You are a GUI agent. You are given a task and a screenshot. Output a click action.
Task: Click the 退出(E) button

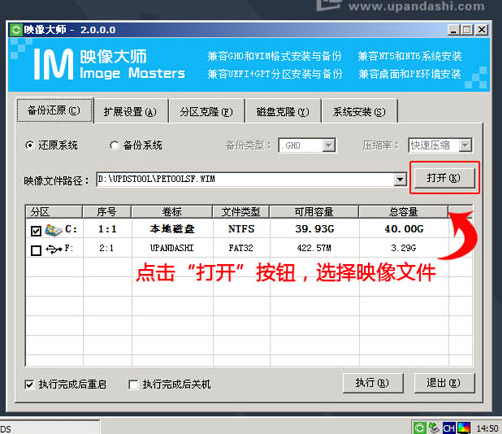[x=444, y=383]
